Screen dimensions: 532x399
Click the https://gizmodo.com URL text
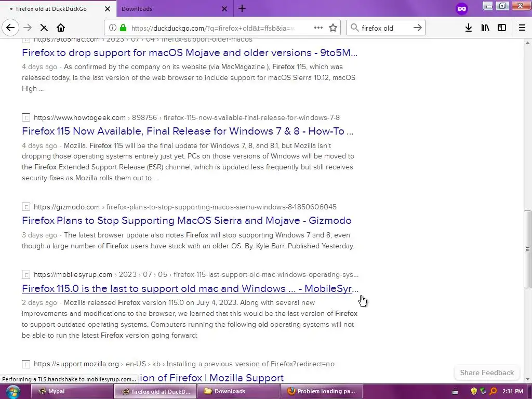[67, 207]
